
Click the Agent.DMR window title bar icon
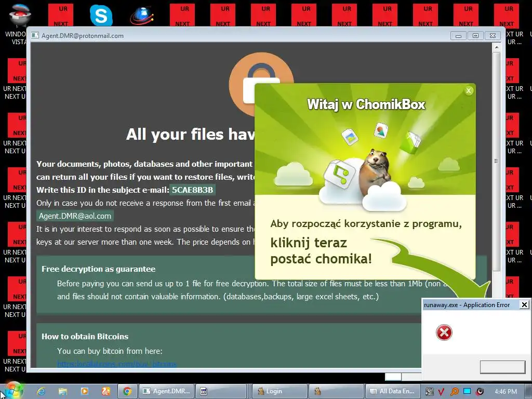coord(35,35)
